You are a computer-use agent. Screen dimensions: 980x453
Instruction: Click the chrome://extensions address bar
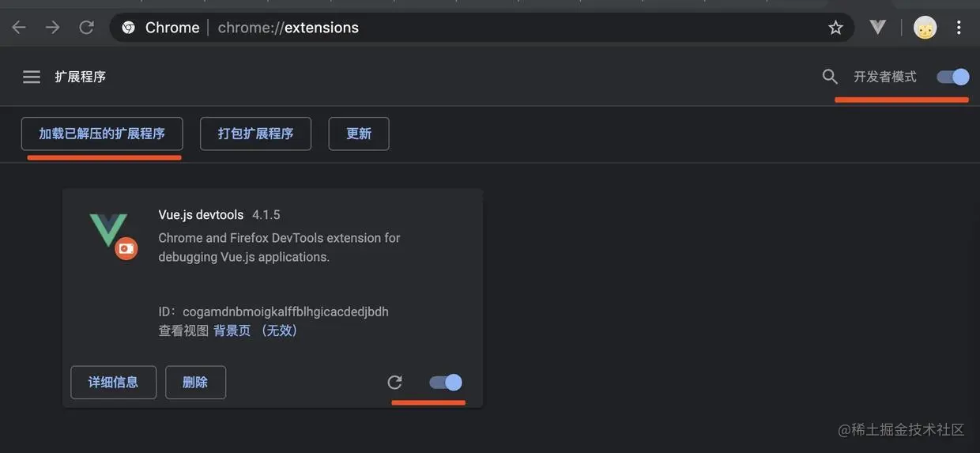[x=482, y=28]
